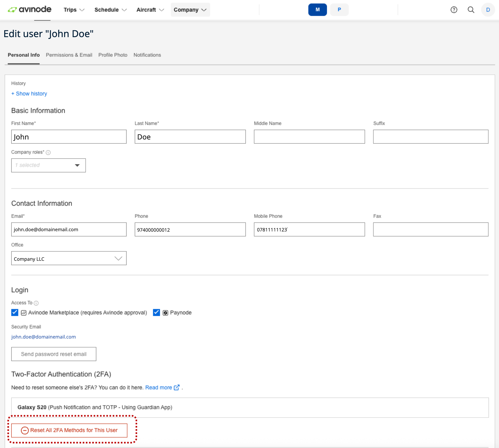Open the Office Company LLC dropdown

pos(69,258)
